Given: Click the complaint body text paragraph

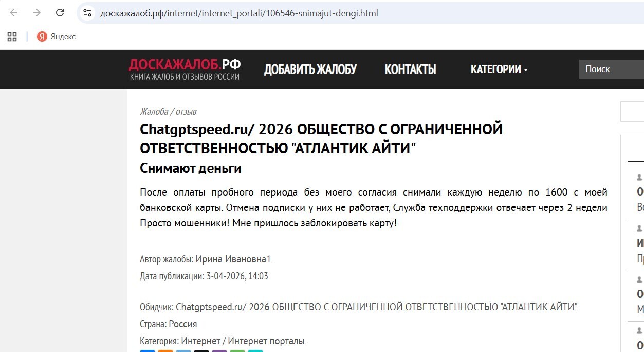Looking at the screenshot, I should [374, 208].
